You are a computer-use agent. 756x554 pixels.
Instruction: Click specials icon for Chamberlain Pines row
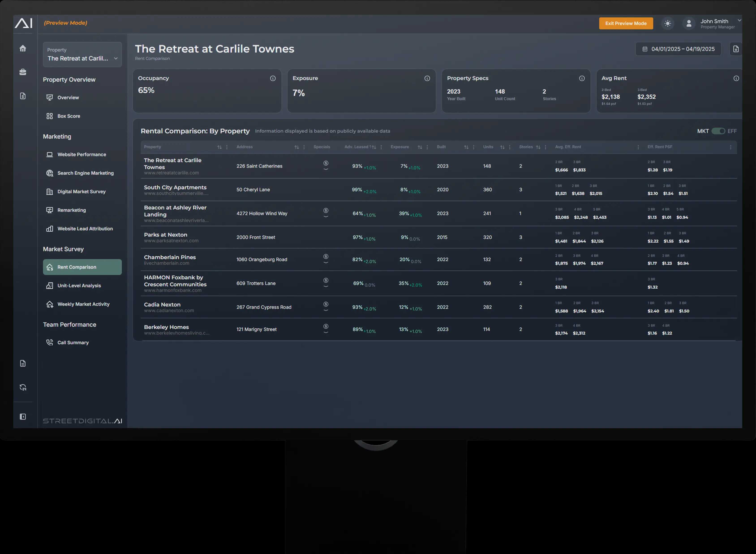326,259
